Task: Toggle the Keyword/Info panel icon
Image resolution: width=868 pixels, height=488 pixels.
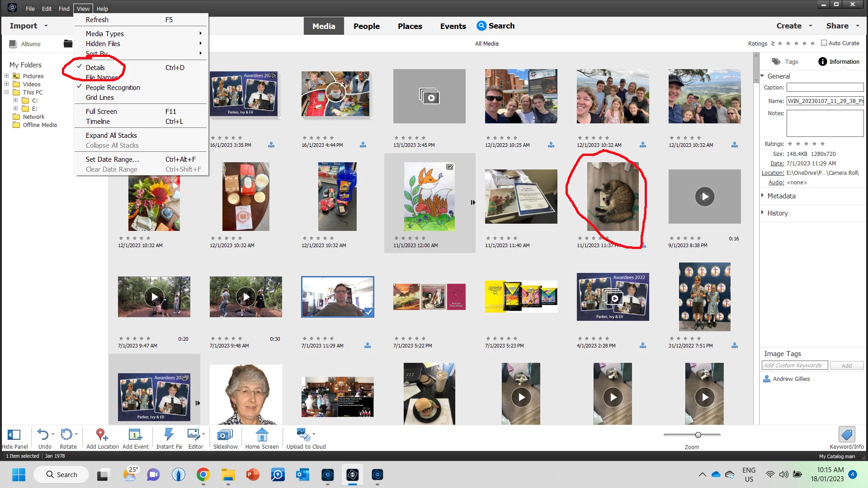Action: (x=846, y=435)
